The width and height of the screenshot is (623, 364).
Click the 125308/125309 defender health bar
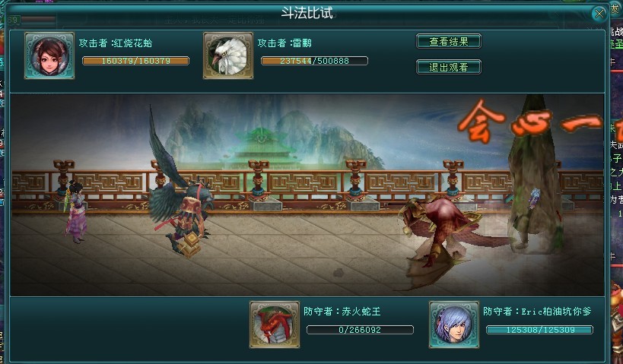tap(539, 330)
